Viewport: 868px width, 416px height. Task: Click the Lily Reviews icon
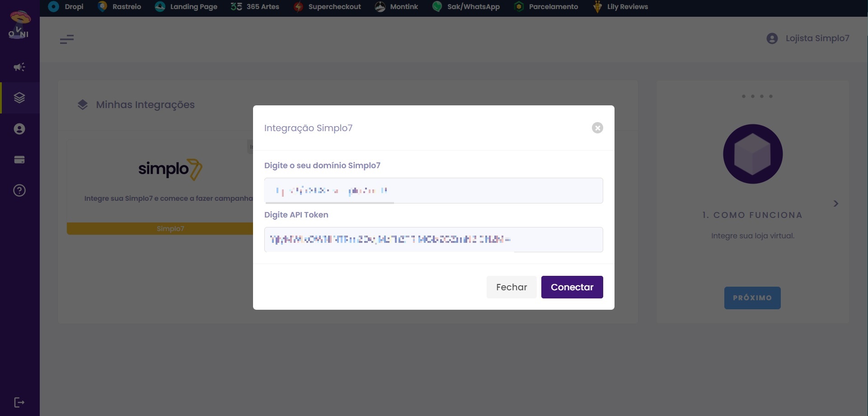[x=597, y=7]
